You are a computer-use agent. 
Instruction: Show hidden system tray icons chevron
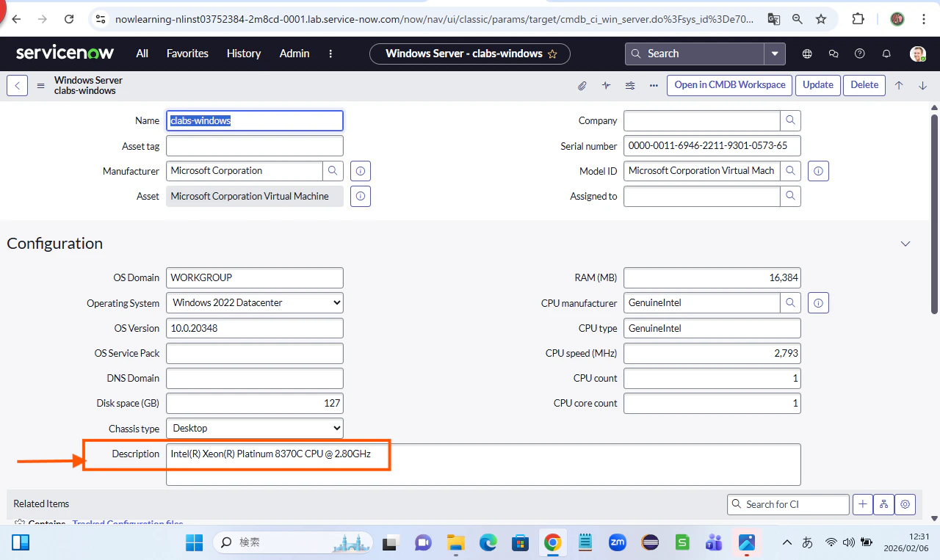click(787, 542)
